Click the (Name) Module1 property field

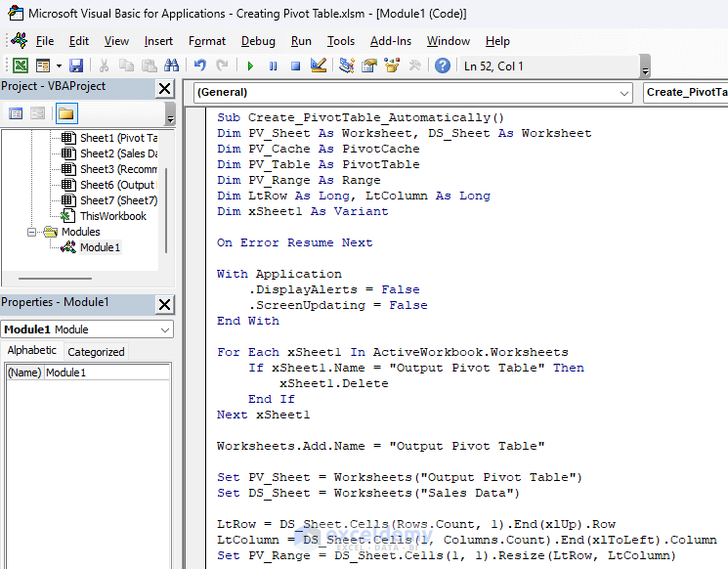[x=107, y=372]
